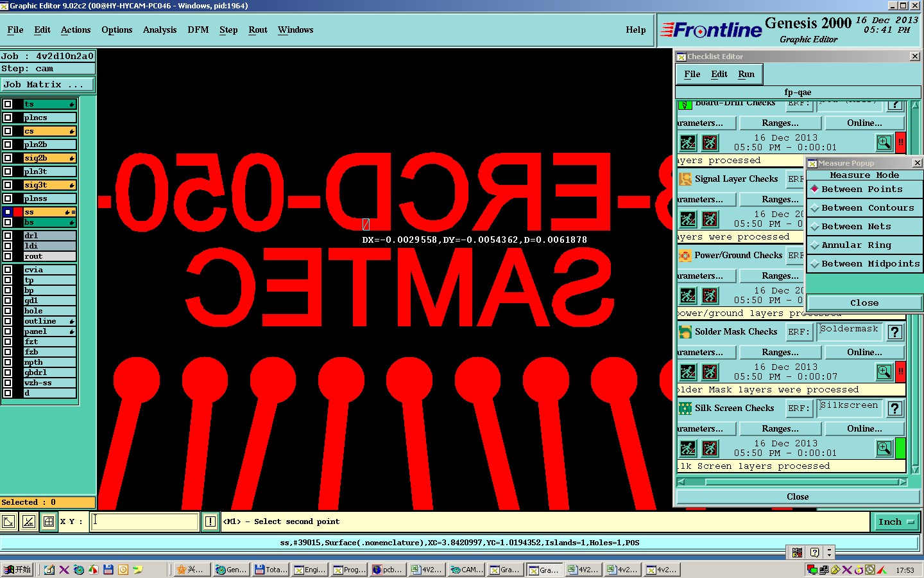Expand language bar options arrow
Viewport: 924px width, 578px height.
pos(829,552)
